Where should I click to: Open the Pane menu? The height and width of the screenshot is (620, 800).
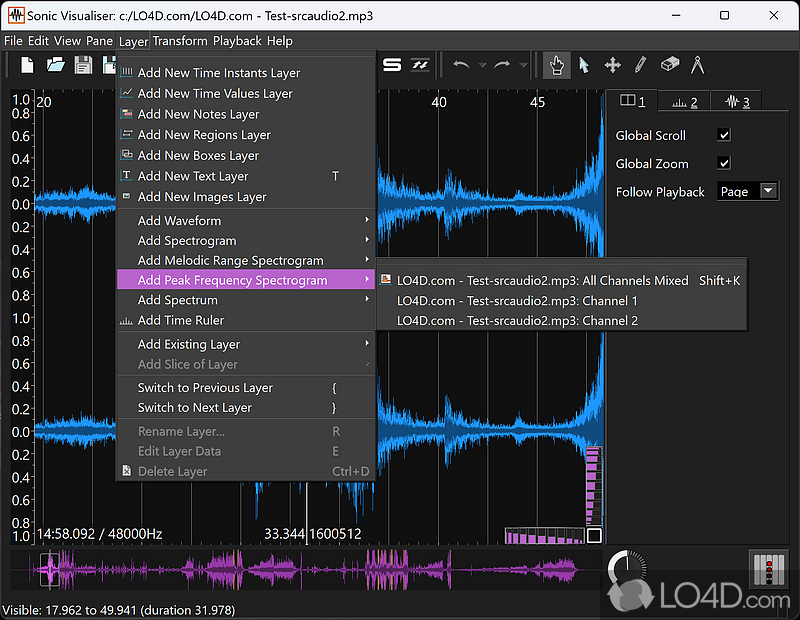(99, 41)
